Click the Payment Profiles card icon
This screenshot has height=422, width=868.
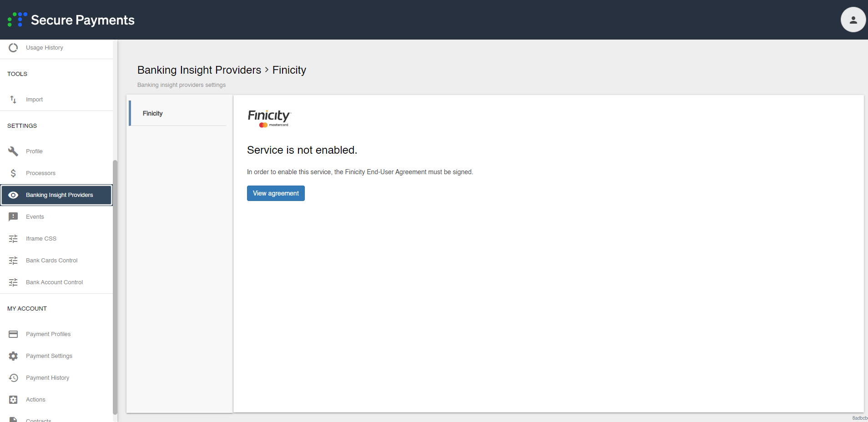click(13, 334)
